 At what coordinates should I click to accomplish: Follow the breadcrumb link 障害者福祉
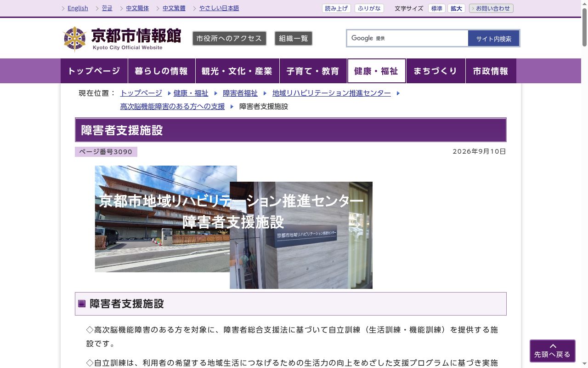tap(240, 93)
